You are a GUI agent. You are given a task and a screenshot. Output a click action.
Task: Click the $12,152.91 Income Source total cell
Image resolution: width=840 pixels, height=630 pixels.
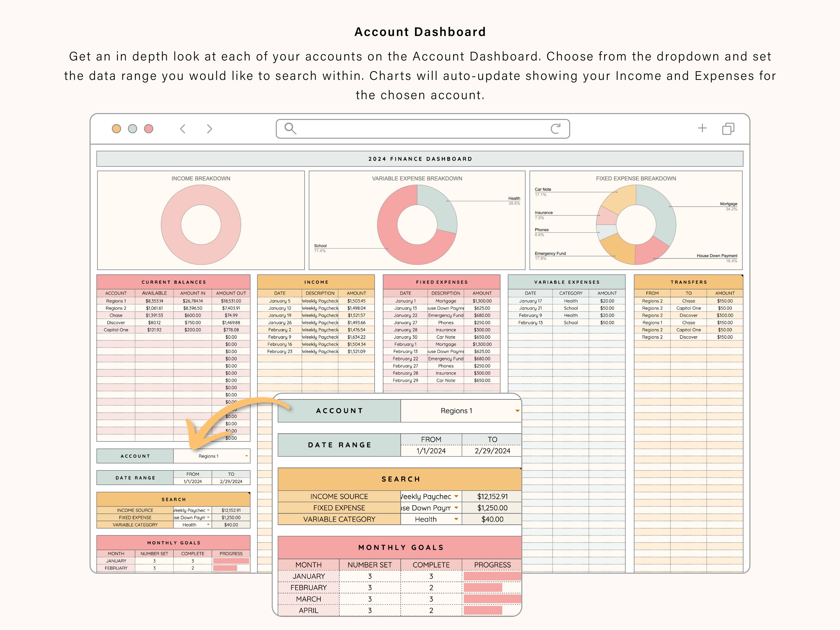point(492,496)
